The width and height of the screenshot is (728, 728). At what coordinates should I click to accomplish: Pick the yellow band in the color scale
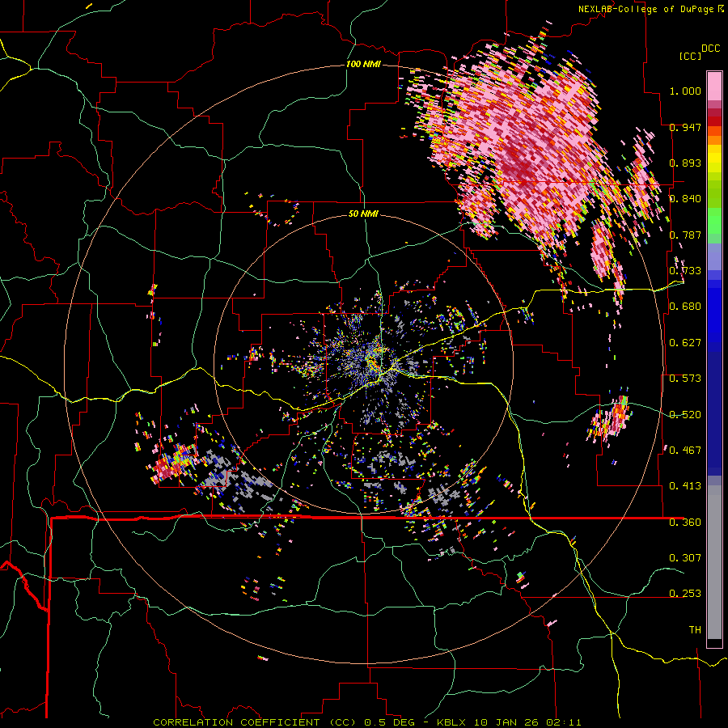(714, 159)
